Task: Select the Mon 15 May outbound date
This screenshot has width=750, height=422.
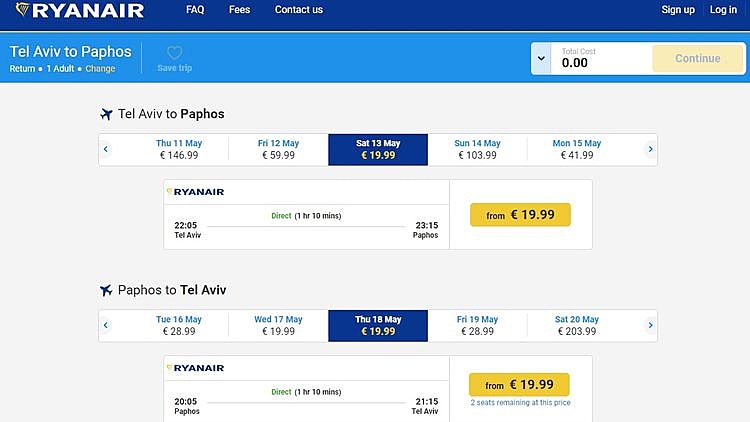Action: [577, 149]
